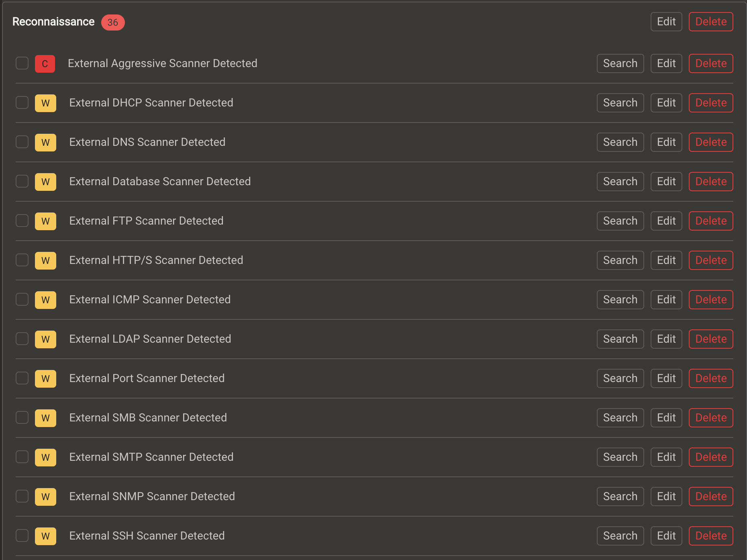
Task: Click the W badge for SSH Scanner
Action: [45, 536]
